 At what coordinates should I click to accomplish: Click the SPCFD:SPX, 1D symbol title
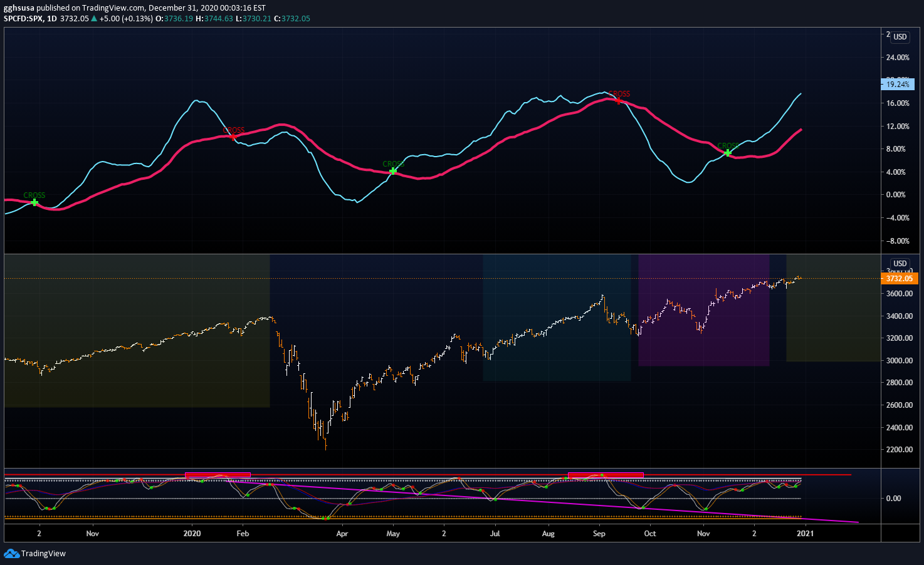(30, 18)
